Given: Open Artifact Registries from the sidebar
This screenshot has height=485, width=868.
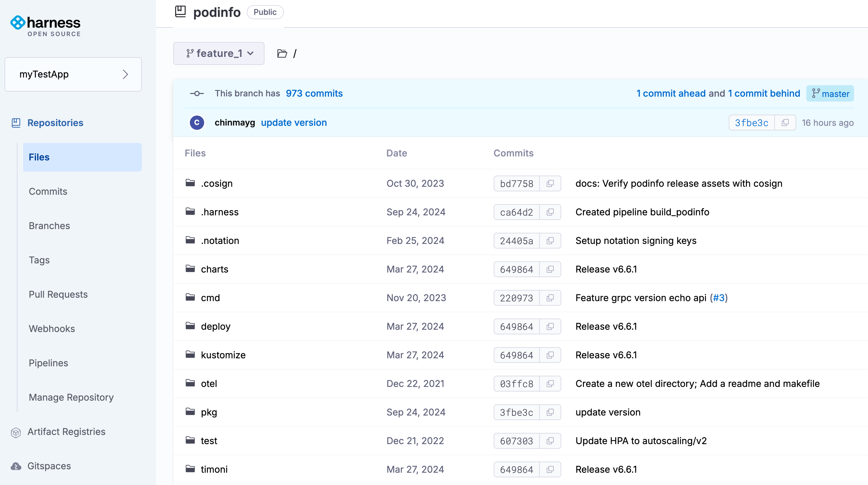Looking at the screenshot, I should click(66, 432).
